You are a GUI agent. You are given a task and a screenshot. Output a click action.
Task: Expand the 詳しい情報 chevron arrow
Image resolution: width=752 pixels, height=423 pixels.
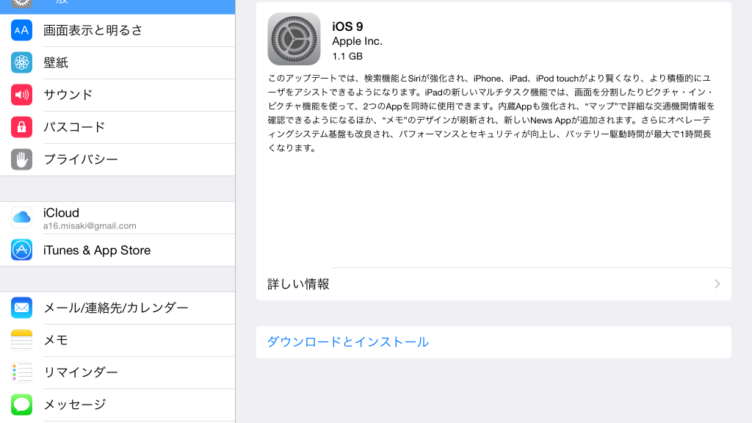pyautogui.click(x=717, y=284)
